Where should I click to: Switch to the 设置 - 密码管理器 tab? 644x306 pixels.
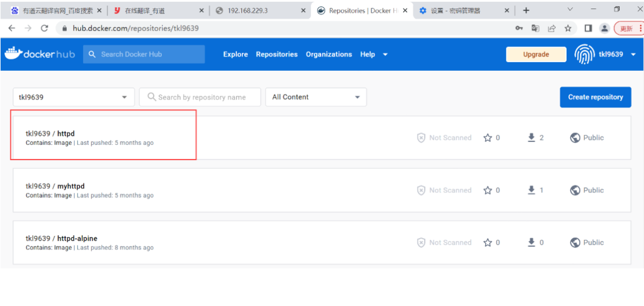[464, 11]
